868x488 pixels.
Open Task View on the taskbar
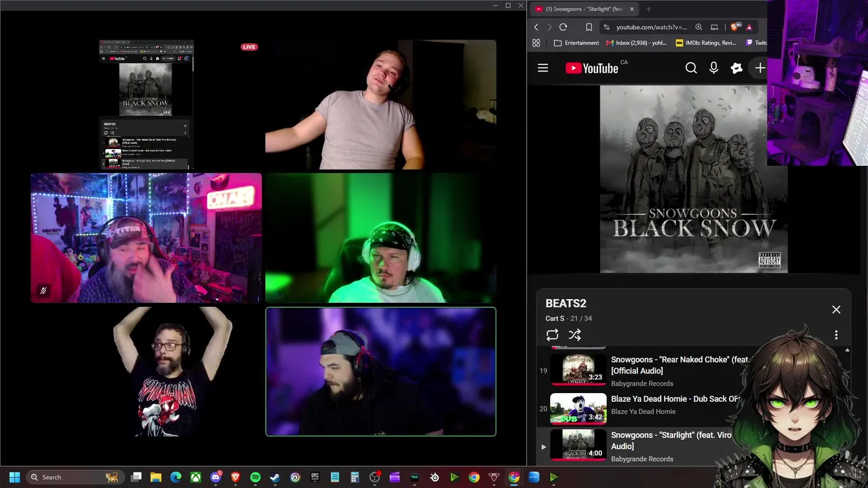point(136,477)
